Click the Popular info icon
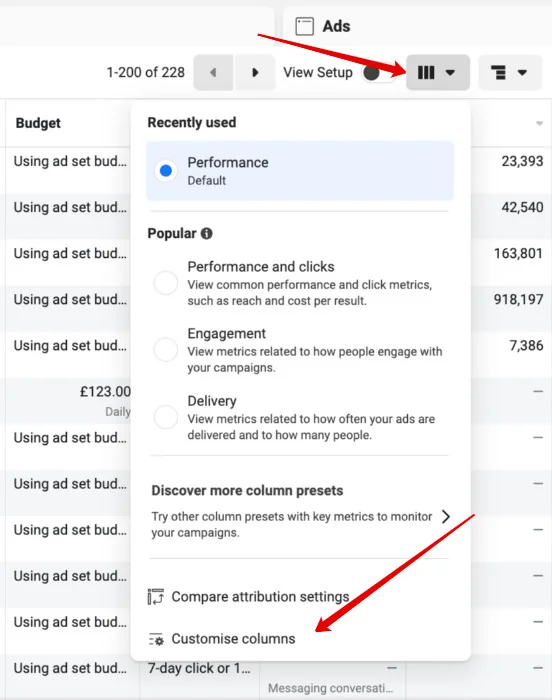552x700 pixels. 206,233
